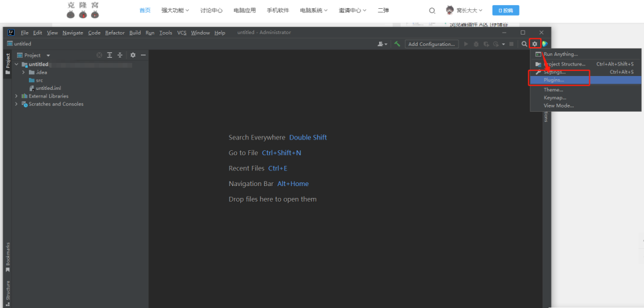Click the Project Structure folder icon
The width and height of the screenshot is (644, 308).
coord(538,64)
